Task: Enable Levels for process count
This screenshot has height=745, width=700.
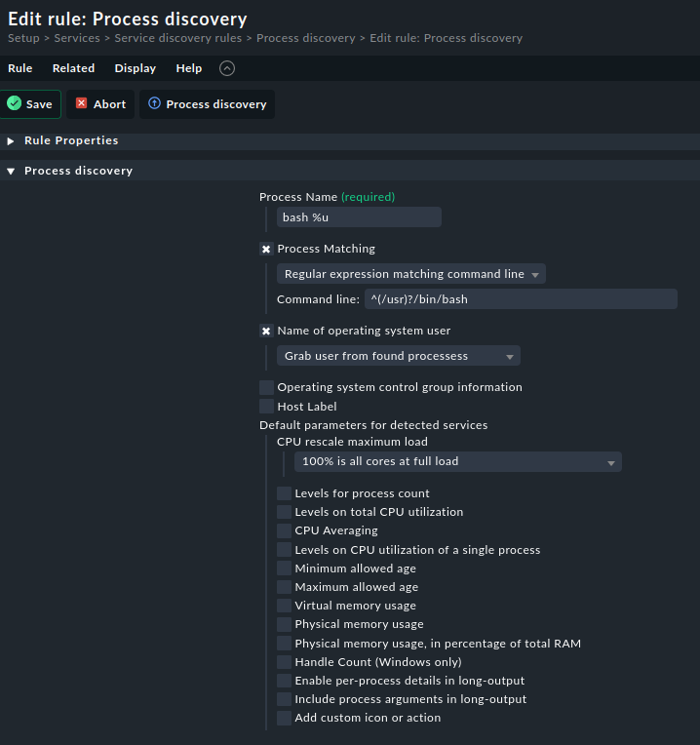Action: [284, 493]
